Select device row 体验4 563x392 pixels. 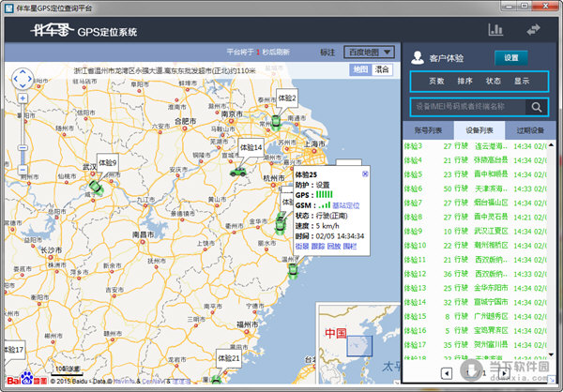point(475,160)
